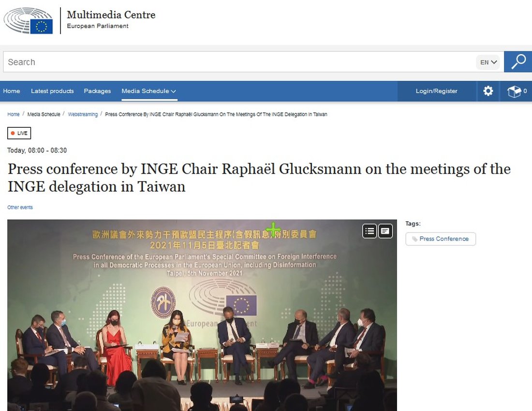Image resolution: width=532 pixels, height=411 pixels.
Task: Click the European Parliament logo
Action: coord(29,21)
